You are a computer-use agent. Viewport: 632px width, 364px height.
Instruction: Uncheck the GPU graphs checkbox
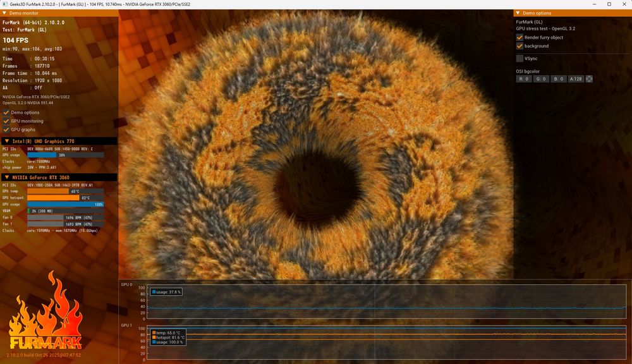tap(6, 130)
